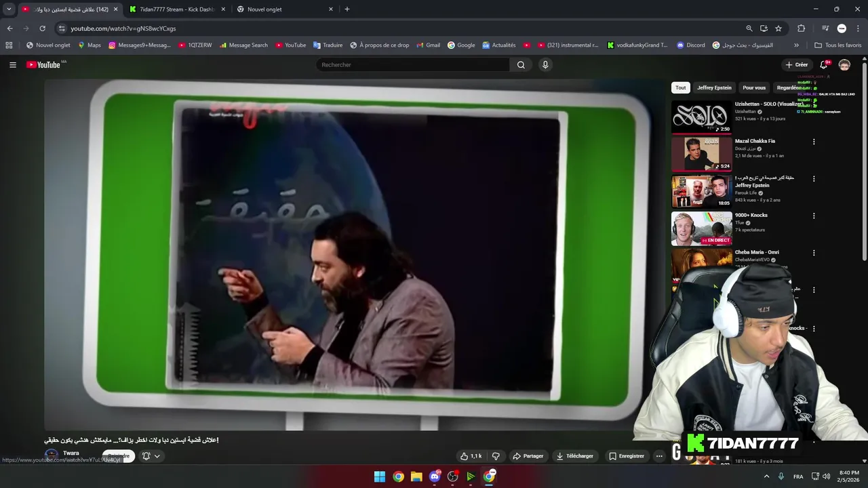Viewport: 868px width, 488px height.
Task: Open options for Jeffrey Epstein suggested video
Action: [x=814, y=179]
